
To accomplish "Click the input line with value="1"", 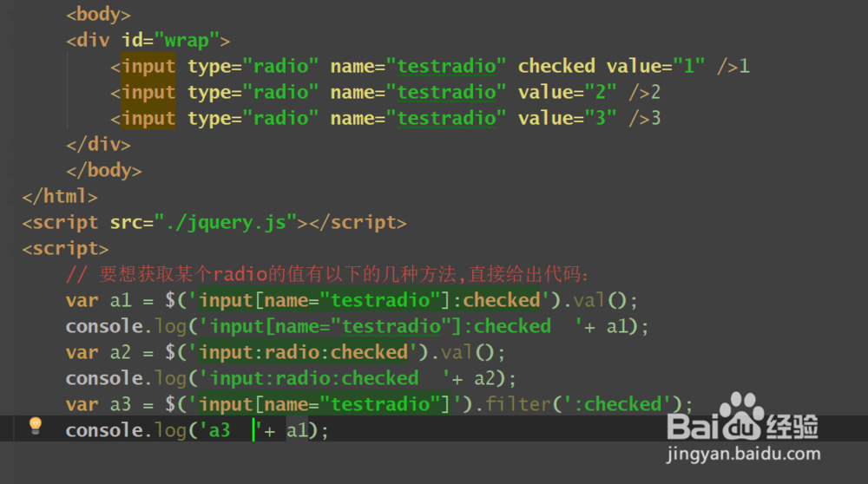I will [x=431, y=67].
